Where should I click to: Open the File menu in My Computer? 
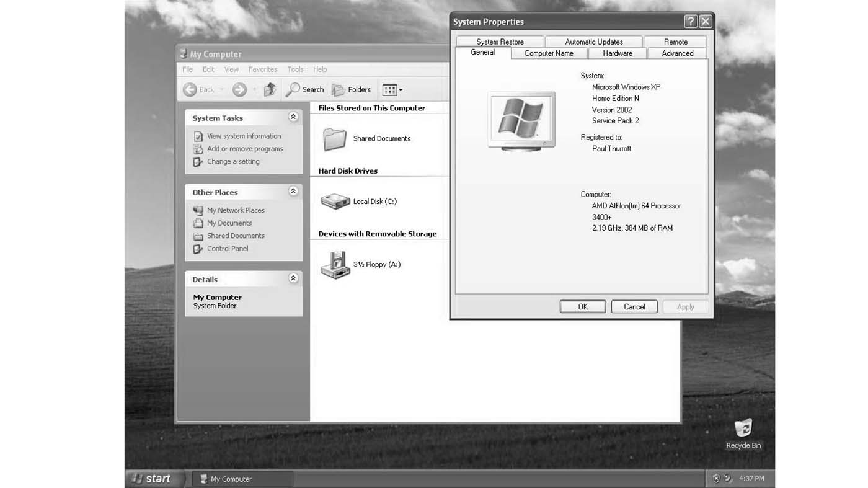point(187,69)
